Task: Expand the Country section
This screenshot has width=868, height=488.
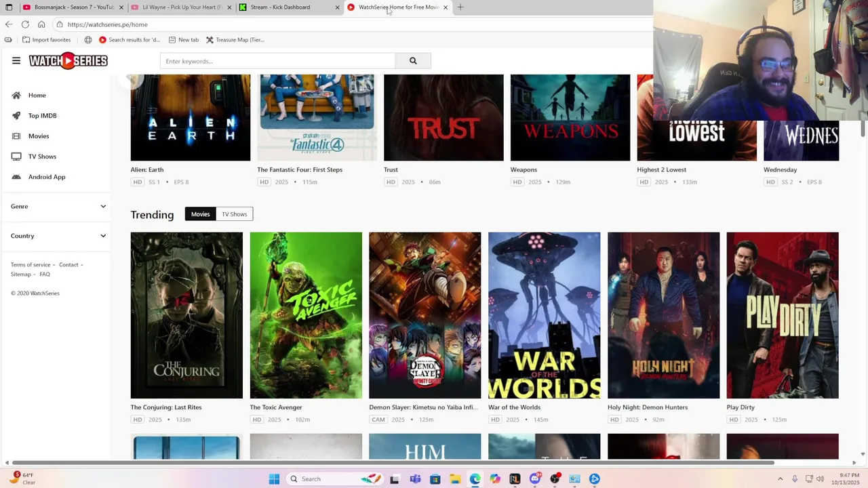Action: 58,236
